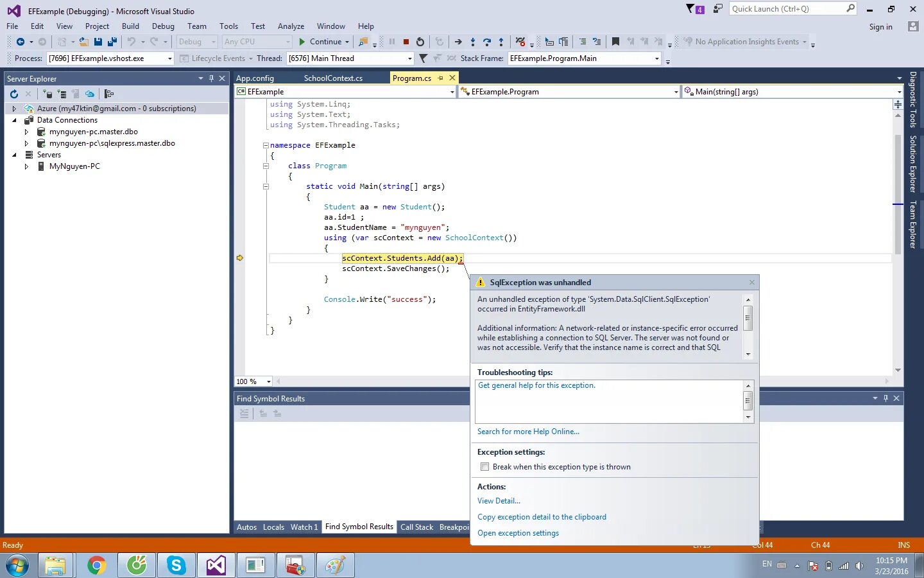Screen dimensions: 924x578
Task: Click the Save All double disk icon
Action: tap(112, 42)
